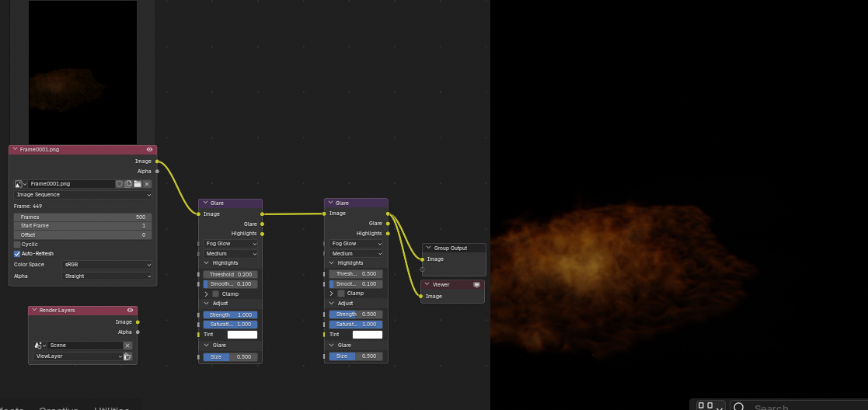Clear the Scene with the X button
This screenshot has height=410, width=868.
tap(127, 346)
